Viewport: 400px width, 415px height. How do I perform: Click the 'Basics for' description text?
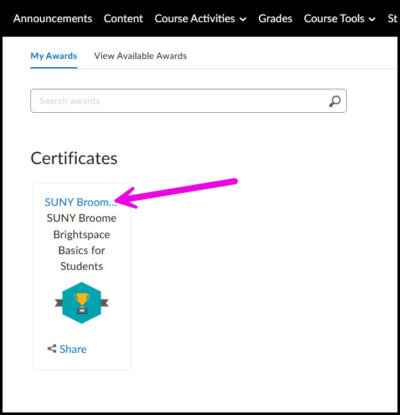(x=82, y=250)
